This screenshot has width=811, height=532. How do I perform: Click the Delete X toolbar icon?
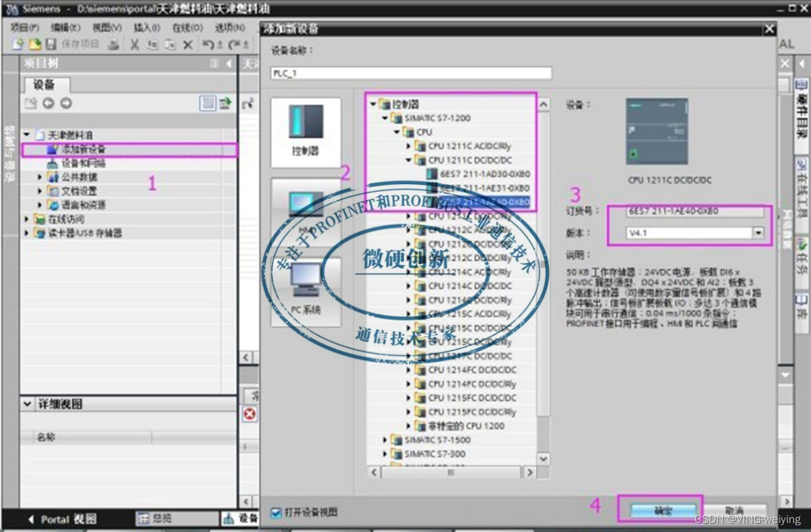tap(187, 44)
